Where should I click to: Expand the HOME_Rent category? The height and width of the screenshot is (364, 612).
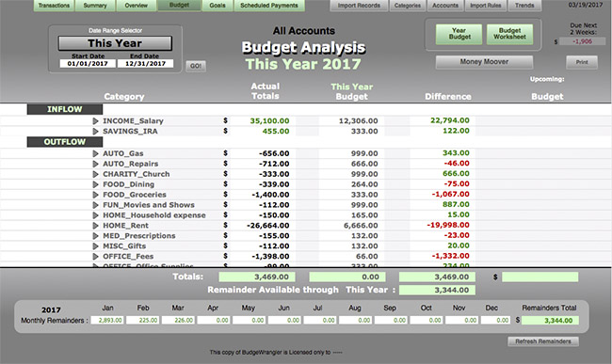click(95, 226)
